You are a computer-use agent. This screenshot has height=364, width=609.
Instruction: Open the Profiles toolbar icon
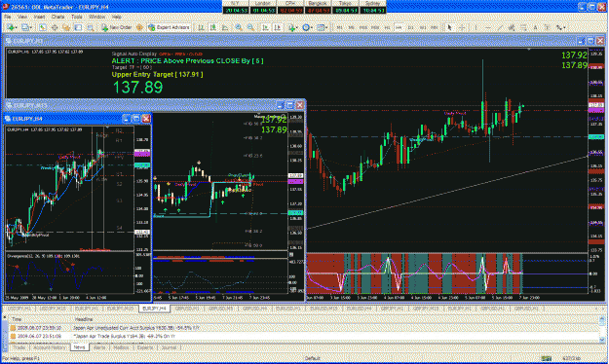(x=25, y=27)
